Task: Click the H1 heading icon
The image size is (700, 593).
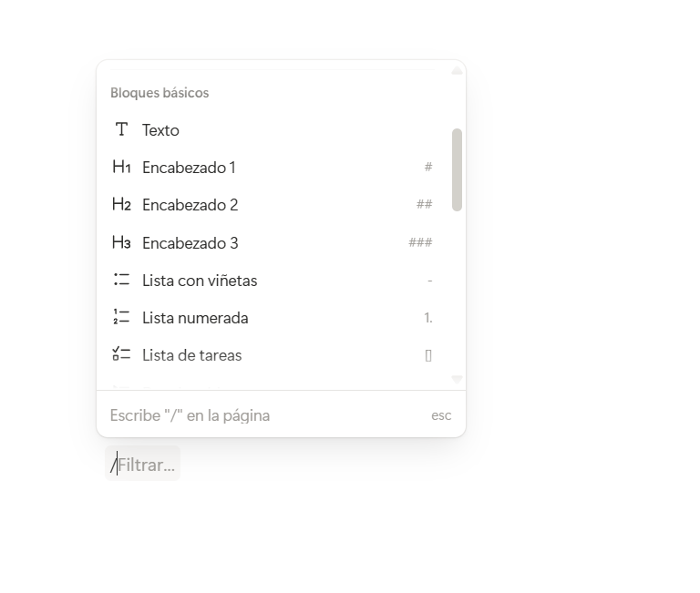Action: (x=121, y=167)
